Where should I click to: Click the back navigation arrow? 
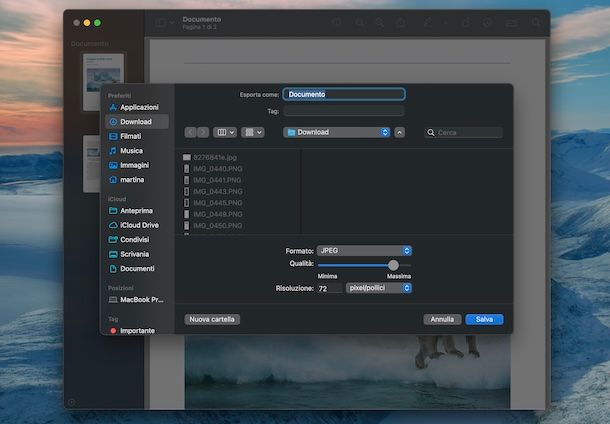pos(191,132)
